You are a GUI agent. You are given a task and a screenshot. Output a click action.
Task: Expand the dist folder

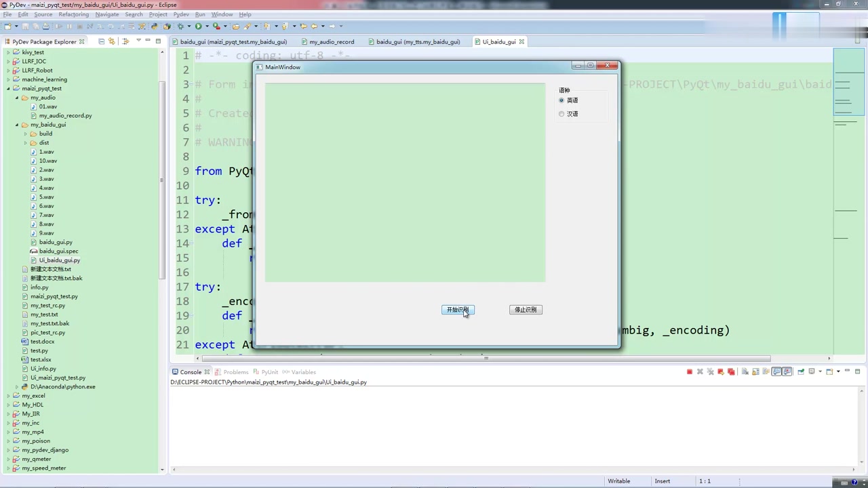pos(26,143)
